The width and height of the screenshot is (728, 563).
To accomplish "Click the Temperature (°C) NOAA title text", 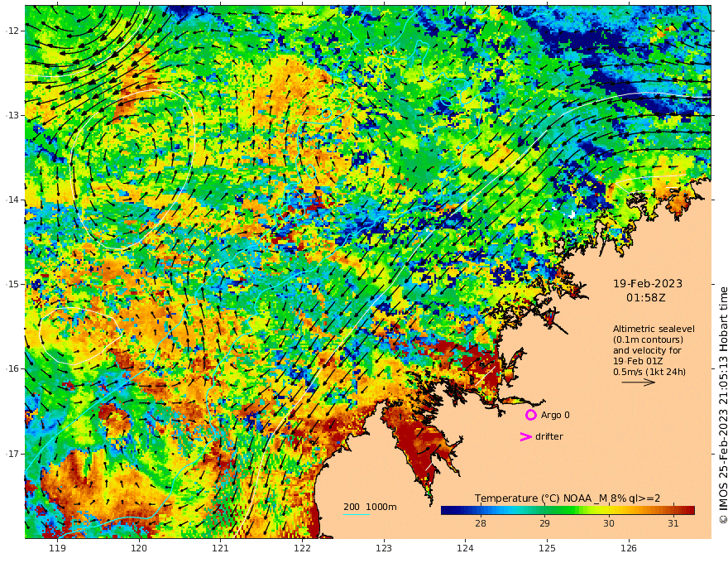I will (x=568, y=498).
